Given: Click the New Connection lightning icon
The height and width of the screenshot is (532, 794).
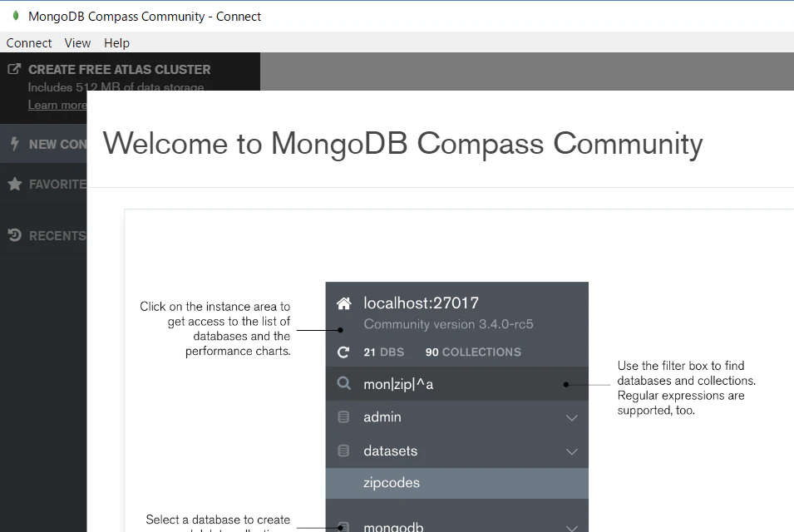Looking at the screenshot, I should point(15,144).
